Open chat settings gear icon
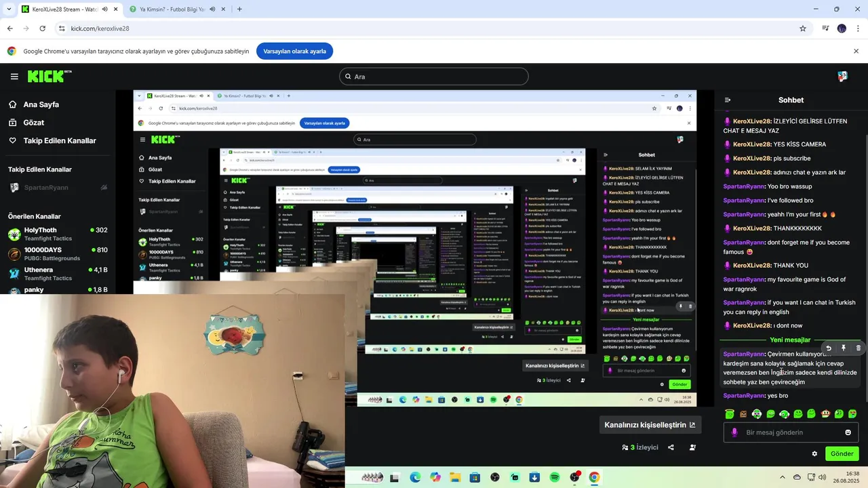 [814, 454]
